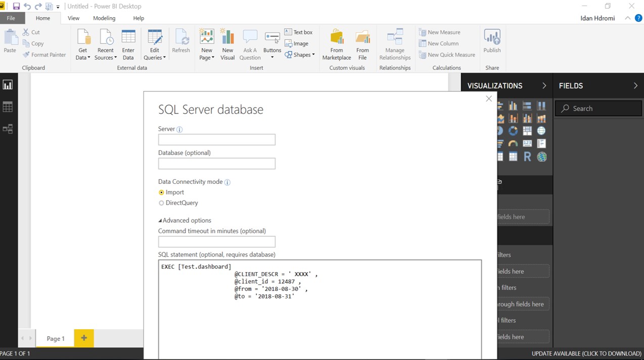The image size is (644, 360).
Task: Undo the last action
Action: [x=27, y=7]
